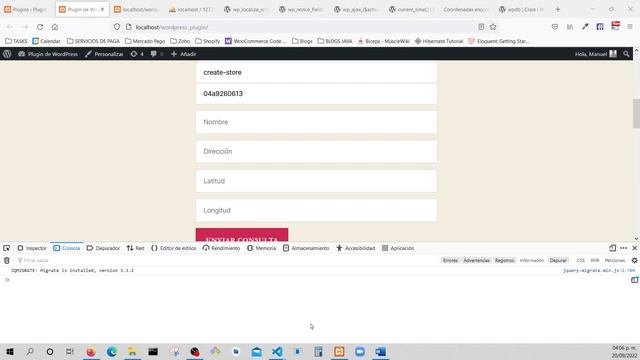Screen dimensions: 640x360
Task: Open Firefox from the taskbar
Action: pyautogui.click(x=91, y=351)
